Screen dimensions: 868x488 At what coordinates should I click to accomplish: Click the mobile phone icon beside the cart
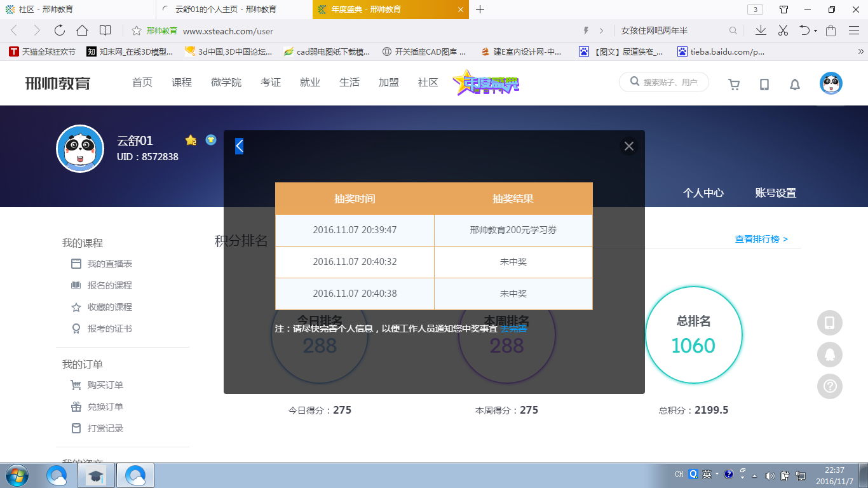click(x=764, y=83)
